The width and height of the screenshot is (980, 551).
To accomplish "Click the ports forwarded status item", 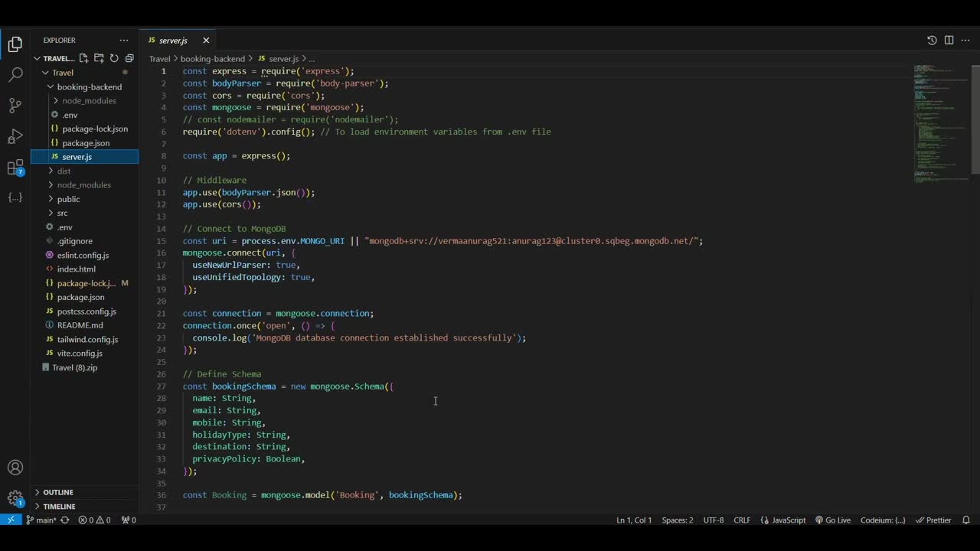I will pyautogui.click(x=129, y=520).
